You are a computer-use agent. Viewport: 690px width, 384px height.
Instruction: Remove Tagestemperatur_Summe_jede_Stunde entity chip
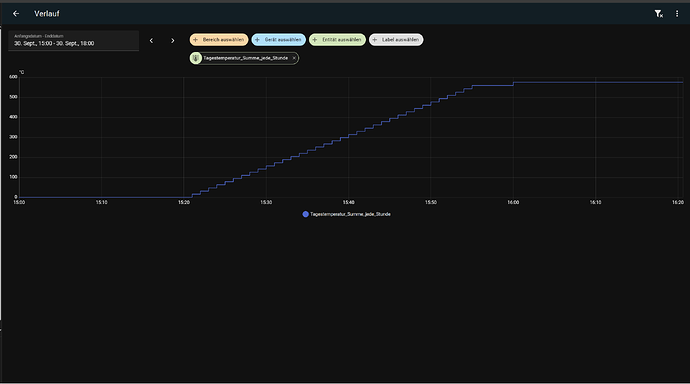pyautogui.click(x=294, y=58)
